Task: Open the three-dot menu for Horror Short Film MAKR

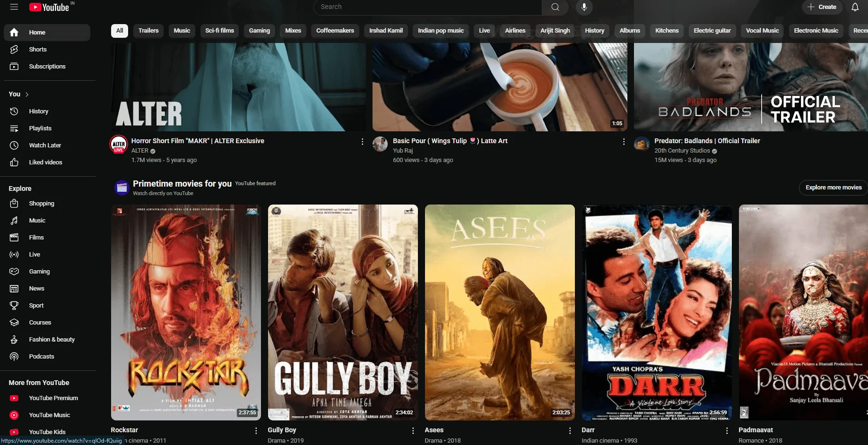Action: point(362,142)
